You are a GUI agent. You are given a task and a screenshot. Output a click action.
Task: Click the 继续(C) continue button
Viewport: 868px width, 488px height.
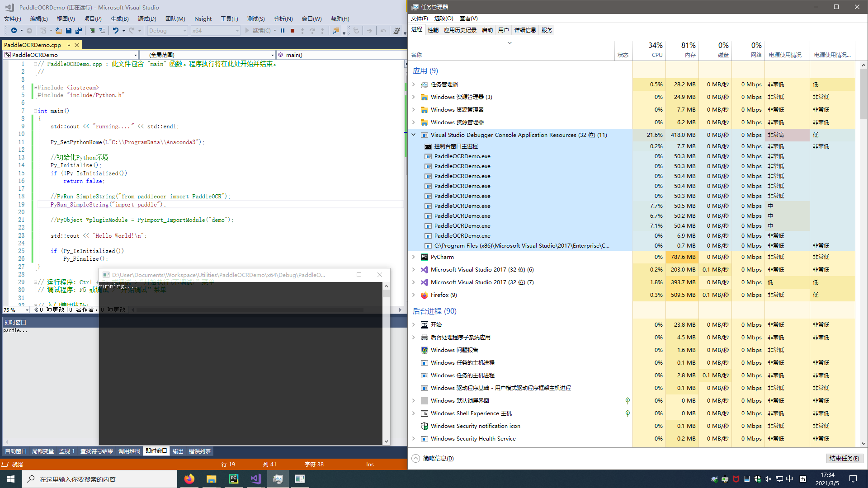click(258, 31)
